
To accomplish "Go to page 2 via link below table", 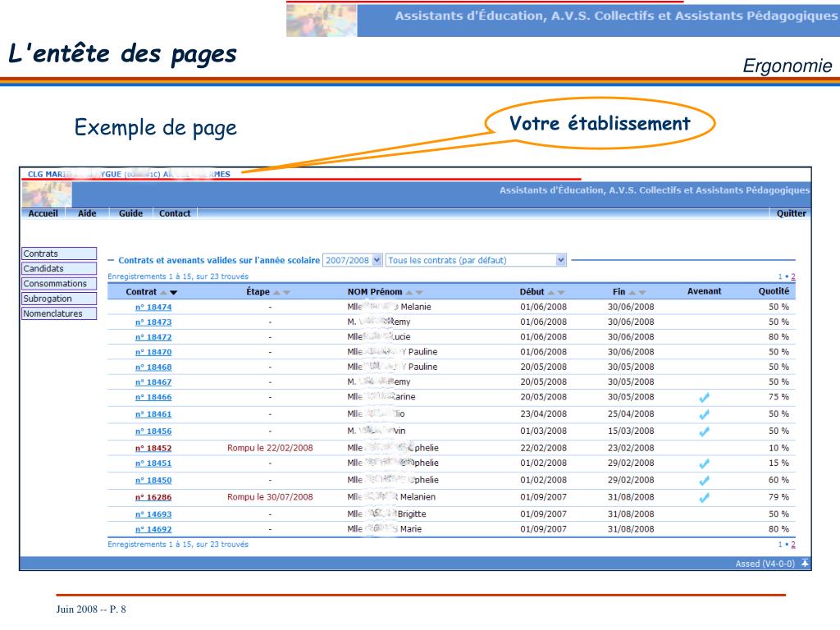I will click(x=793, y=545).
